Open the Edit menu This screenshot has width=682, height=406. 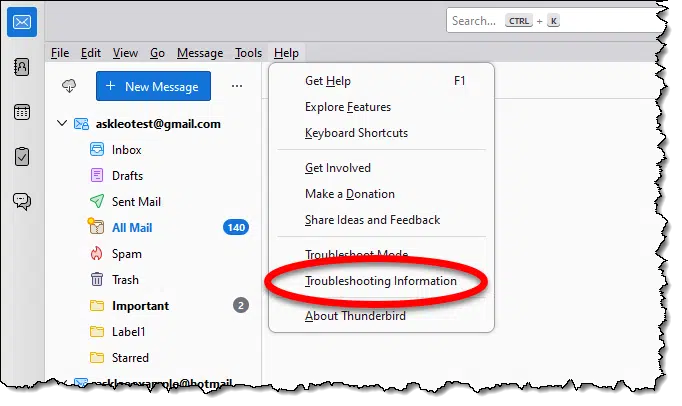tap(90, 53)
